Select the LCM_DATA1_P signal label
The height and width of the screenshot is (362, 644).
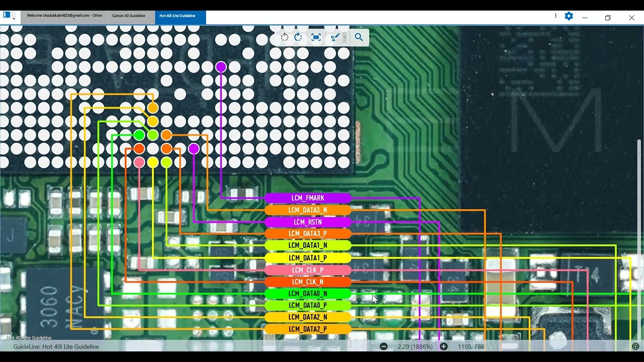pyautogui.click(x=308, y=258)
